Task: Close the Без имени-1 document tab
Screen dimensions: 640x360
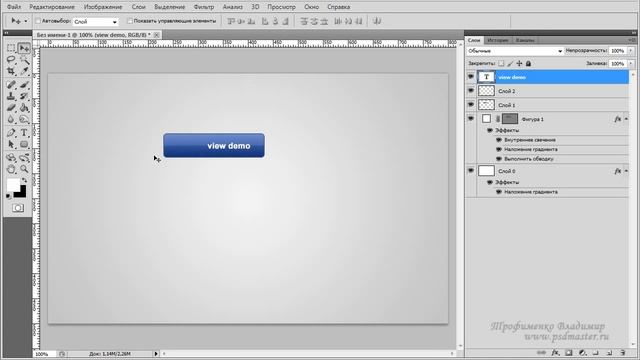Action: (x=156, y=35)
